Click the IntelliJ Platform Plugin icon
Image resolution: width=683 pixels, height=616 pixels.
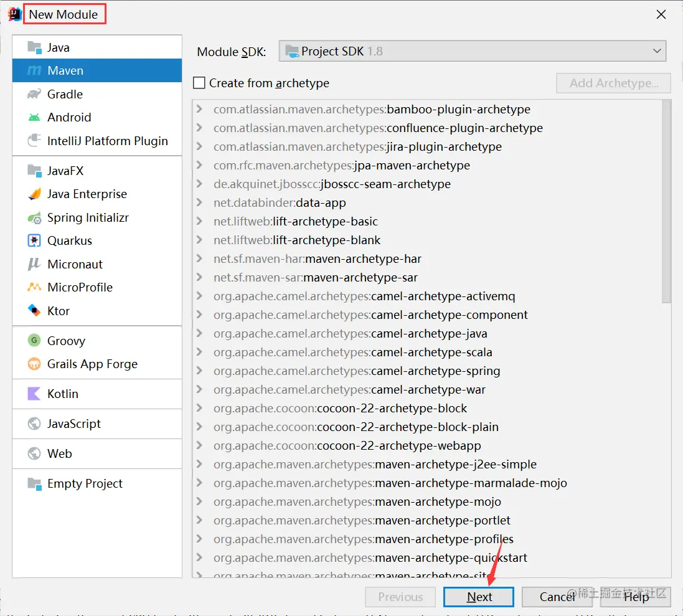pyautogui.click(x=34, y=140)
